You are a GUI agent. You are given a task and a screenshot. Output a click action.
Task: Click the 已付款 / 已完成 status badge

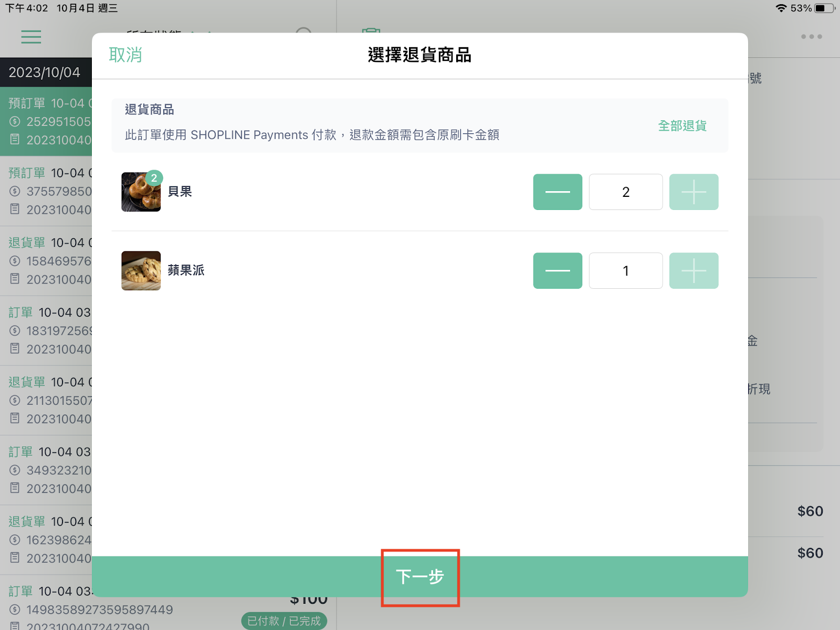284,621
